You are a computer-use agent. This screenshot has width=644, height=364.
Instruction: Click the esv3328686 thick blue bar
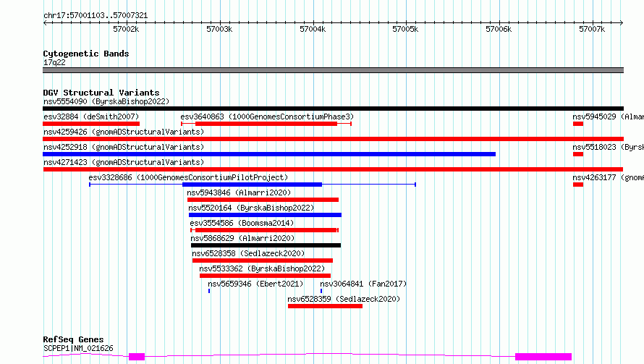point(253,185)
